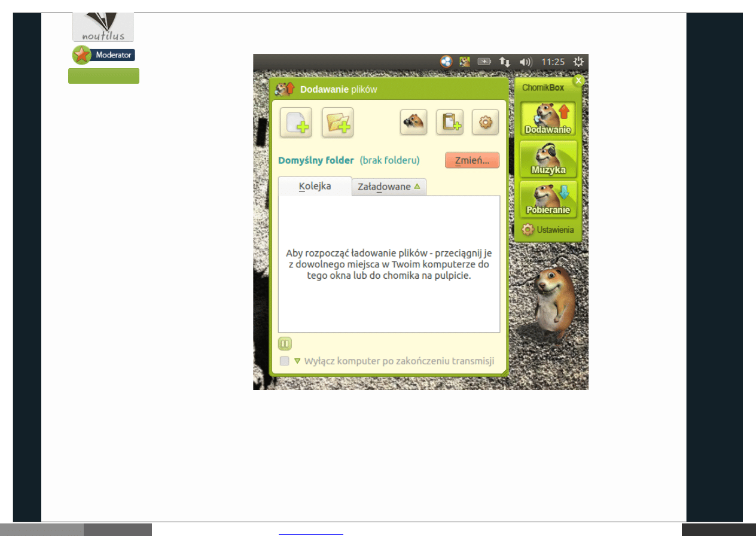Click the volume speaker icon

pyautogui.click(x=525, y=62)
